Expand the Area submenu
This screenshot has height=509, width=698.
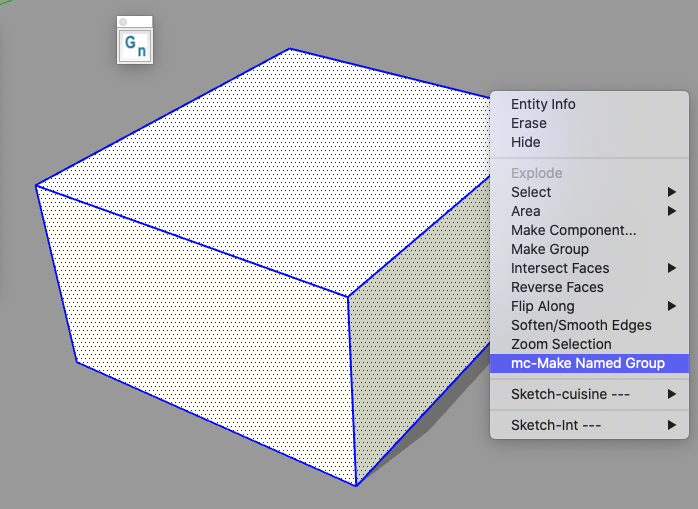coord(525,211)
